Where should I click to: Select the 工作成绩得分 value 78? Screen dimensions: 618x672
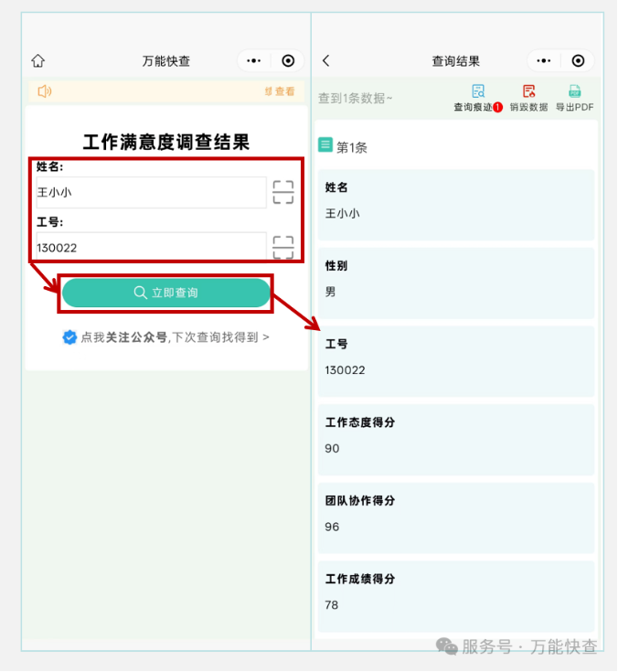tap(332, 604)
